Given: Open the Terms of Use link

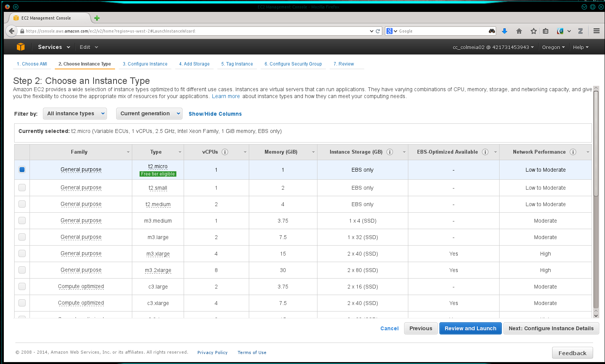Looking at the screenshot, I should tap(252, 353).
